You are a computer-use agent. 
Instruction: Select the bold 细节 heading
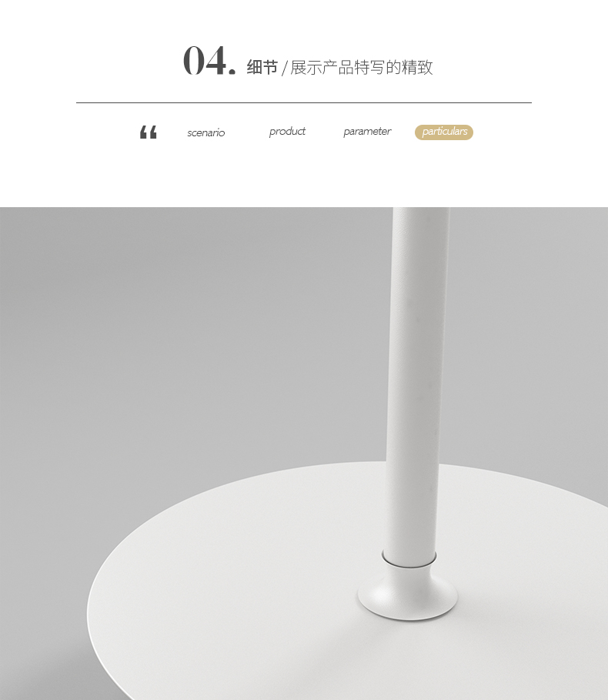262,68
